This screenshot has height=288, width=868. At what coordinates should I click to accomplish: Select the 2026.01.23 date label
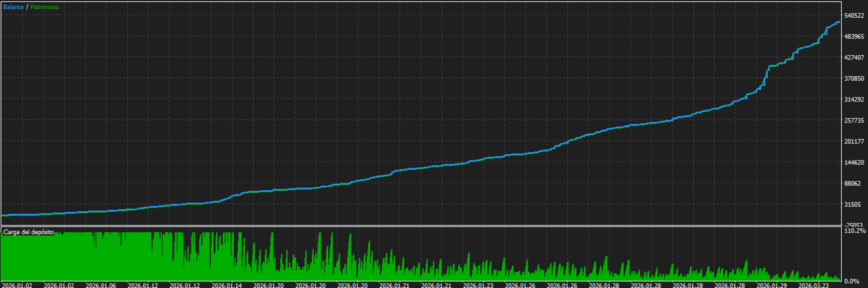[478, 285]
